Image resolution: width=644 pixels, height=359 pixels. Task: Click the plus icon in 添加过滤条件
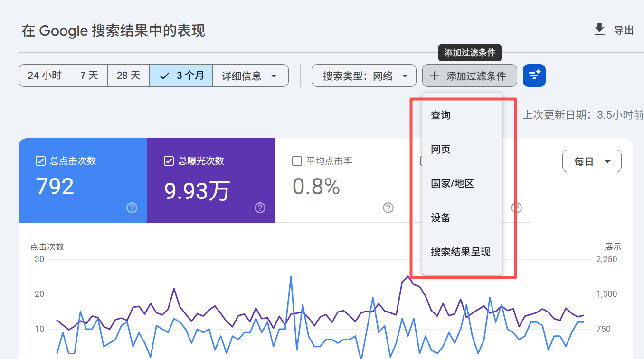pos(434,76)
